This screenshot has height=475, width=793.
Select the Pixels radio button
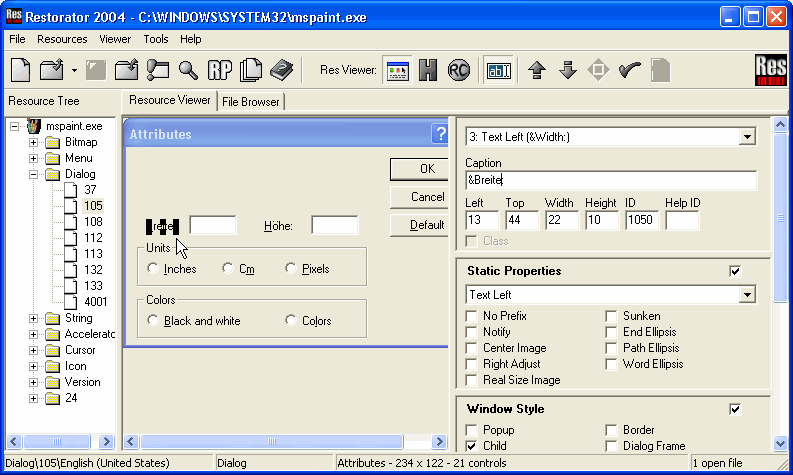click(290, 268)
